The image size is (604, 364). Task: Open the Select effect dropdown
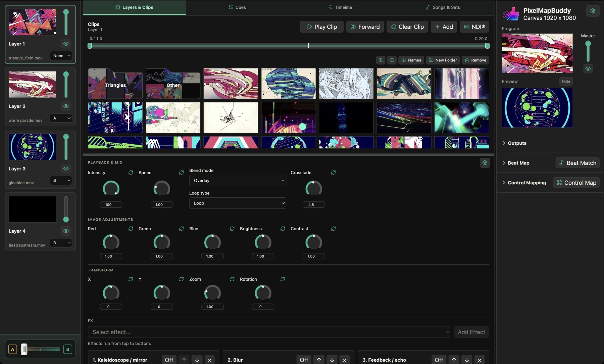(269, 332)
